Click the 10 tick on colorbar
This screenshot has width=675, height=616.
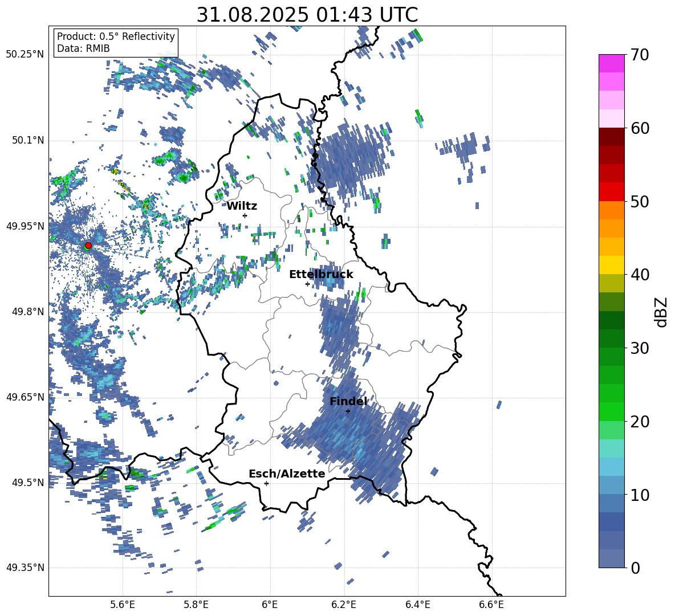(x=640, y=495)
